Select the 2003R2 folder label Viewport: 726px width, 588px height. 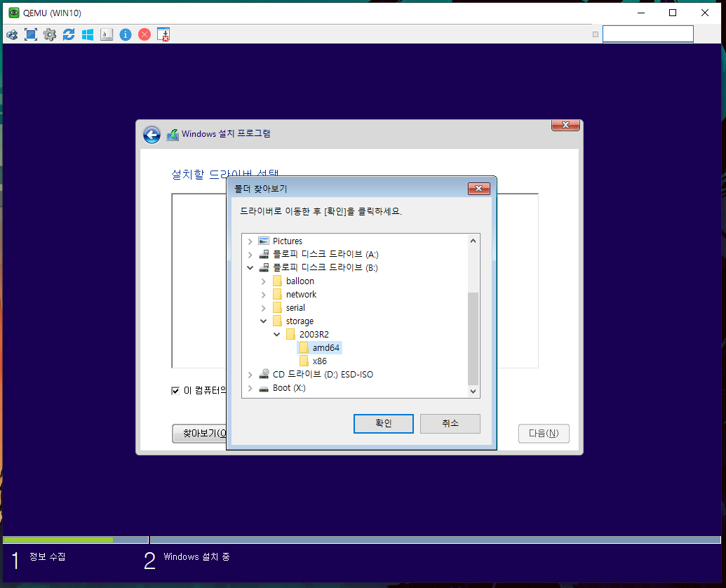pyautogui.click(x=314, y=334)
